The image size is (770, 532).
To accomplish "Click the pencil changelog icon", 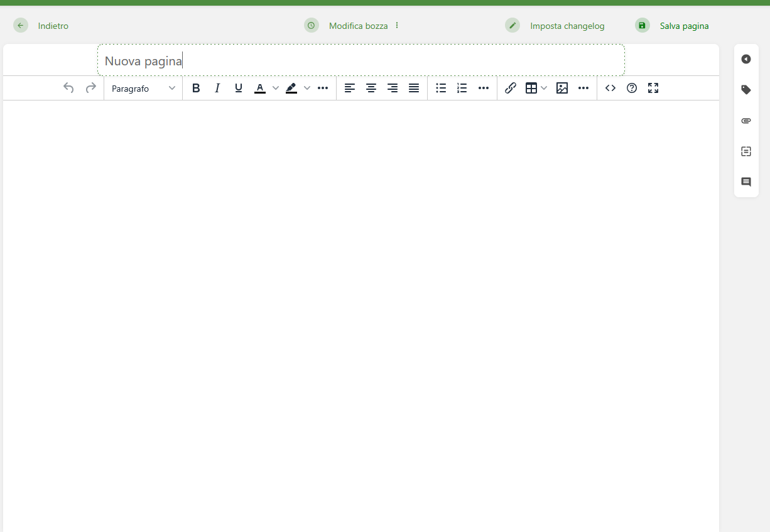I will [512, 25].
